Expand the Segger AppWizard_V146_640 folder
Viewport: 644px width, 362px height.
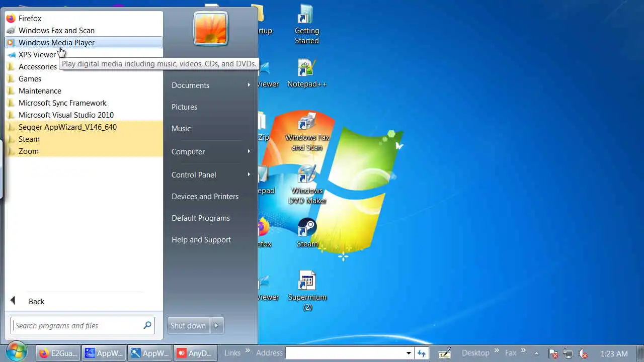[x=84, y=127]
